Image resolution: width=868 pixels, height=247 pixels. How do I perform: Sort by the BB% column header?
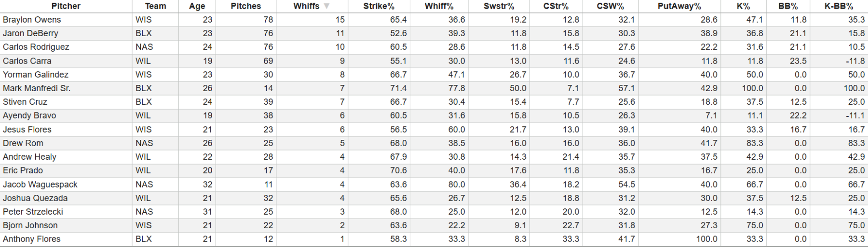[788, 6]
